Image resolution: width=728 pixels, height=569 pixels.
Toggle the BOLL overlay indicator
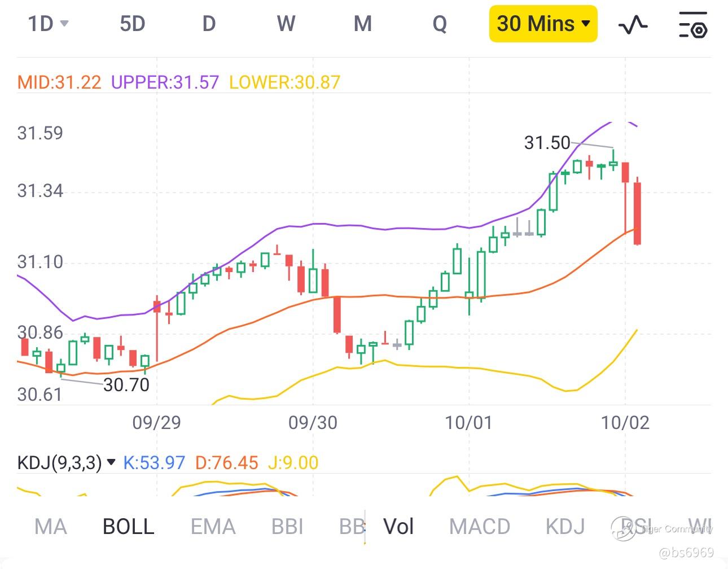point(128,527)
